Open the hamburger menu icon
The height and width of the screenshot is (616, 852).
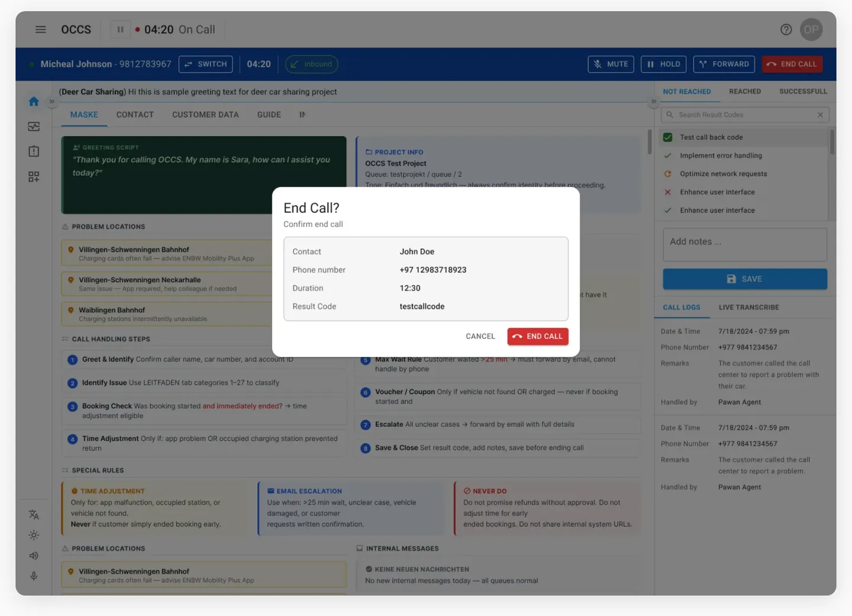[x=40, y=30]
